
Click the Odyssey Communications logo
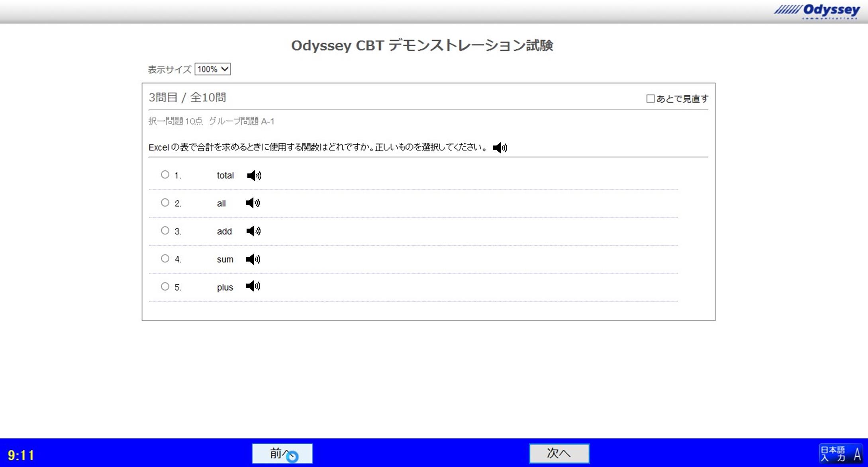coord(817,10)
